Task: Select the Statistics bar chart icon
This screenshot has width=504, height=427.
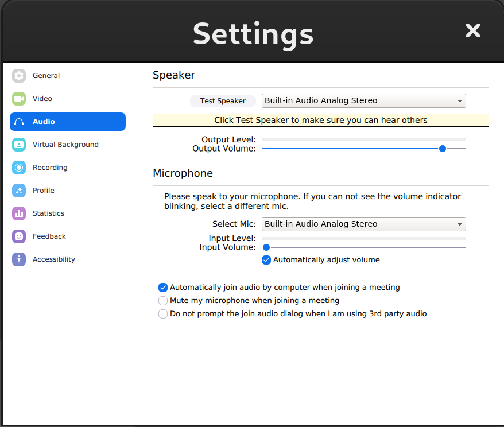Action: click(19, 214)
